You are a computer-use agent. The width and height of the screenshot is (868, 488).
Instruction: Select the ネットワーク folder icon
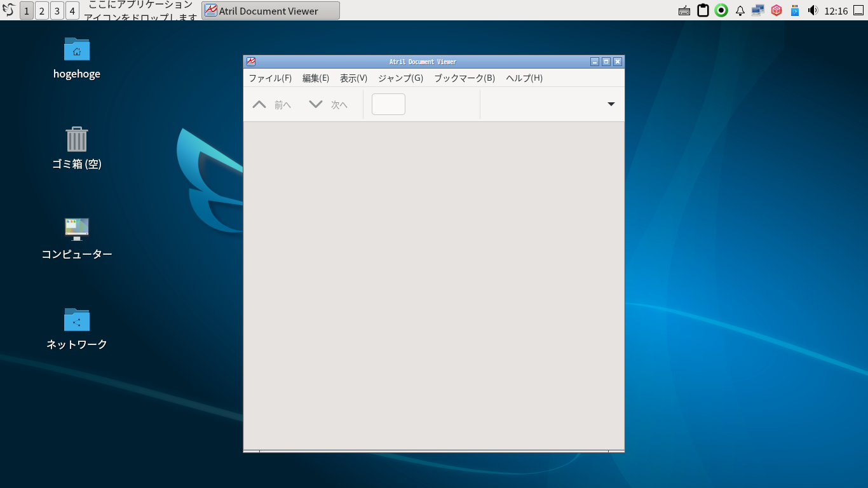tap(77, 320)
